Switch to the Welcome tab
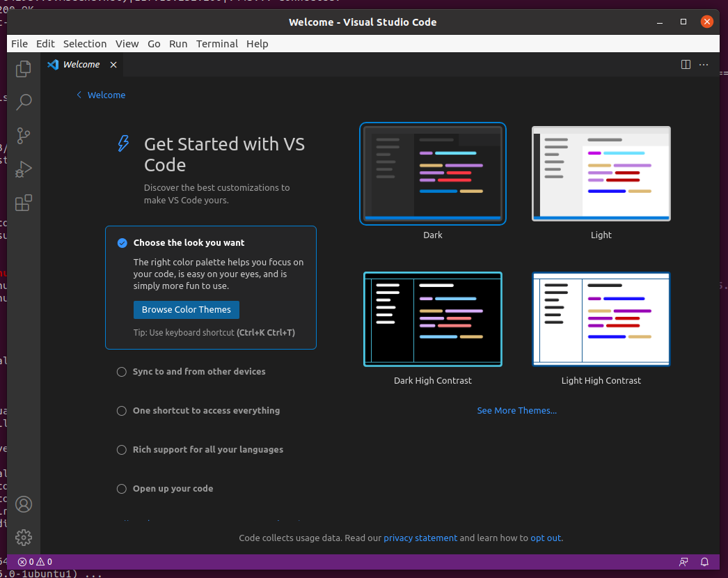 (x=81, y=65)
